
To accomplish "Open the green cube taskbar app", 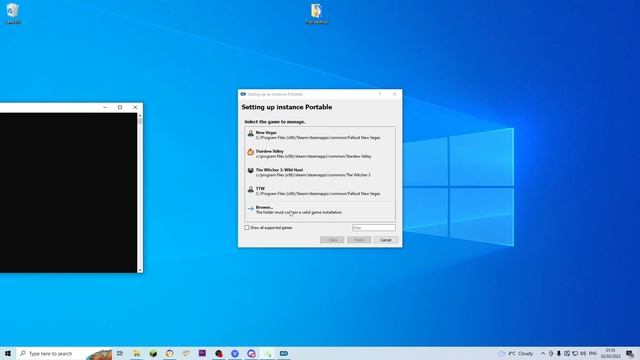I will (153, 353).
